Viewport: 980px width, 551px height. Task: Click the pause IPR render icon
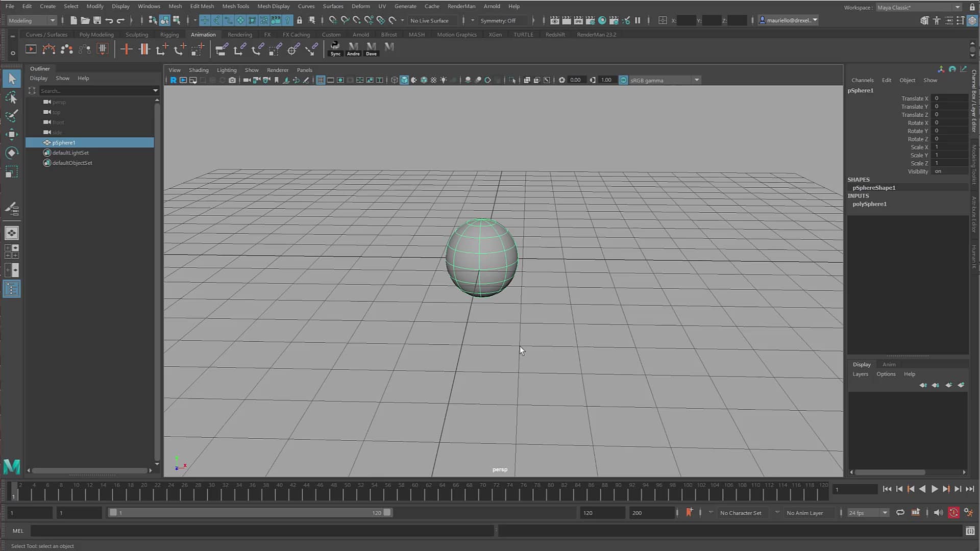click(x=638, y=20)
